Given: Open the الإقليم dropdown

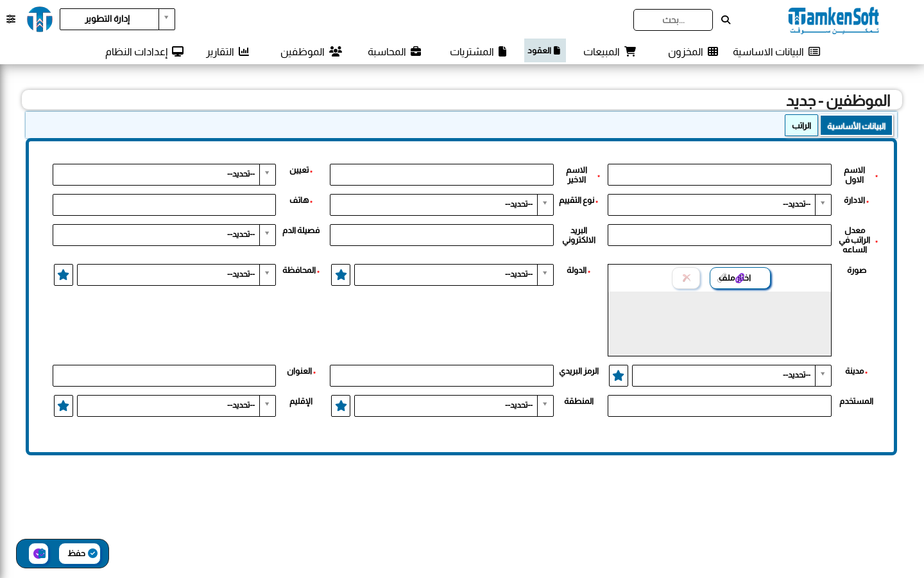Looking at the screenshot, I should (x=176, y=406).
